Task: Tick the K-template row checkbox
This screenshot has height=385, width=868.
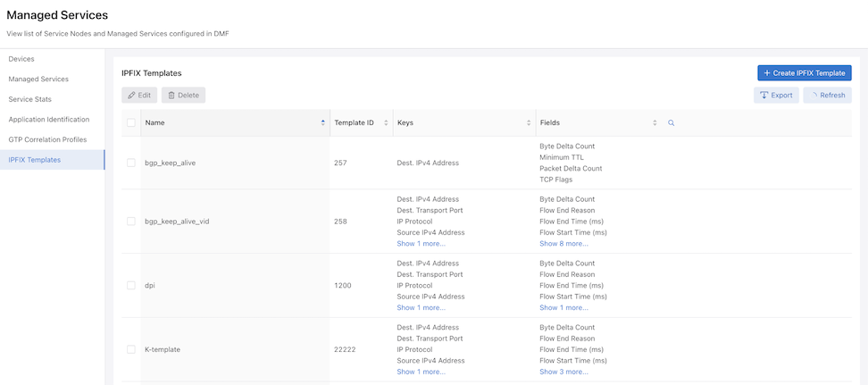Action: (x=131, y=349)
